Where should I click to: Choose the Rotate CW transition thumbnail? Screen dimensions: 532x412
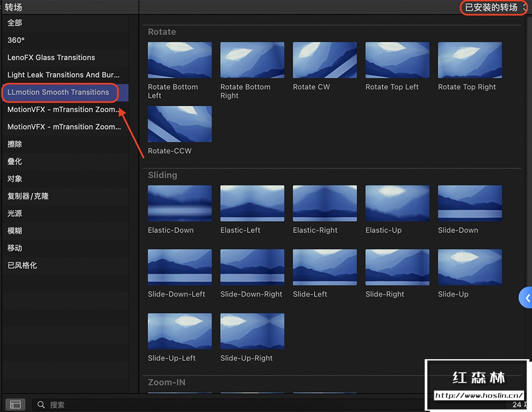coord(325,60)
